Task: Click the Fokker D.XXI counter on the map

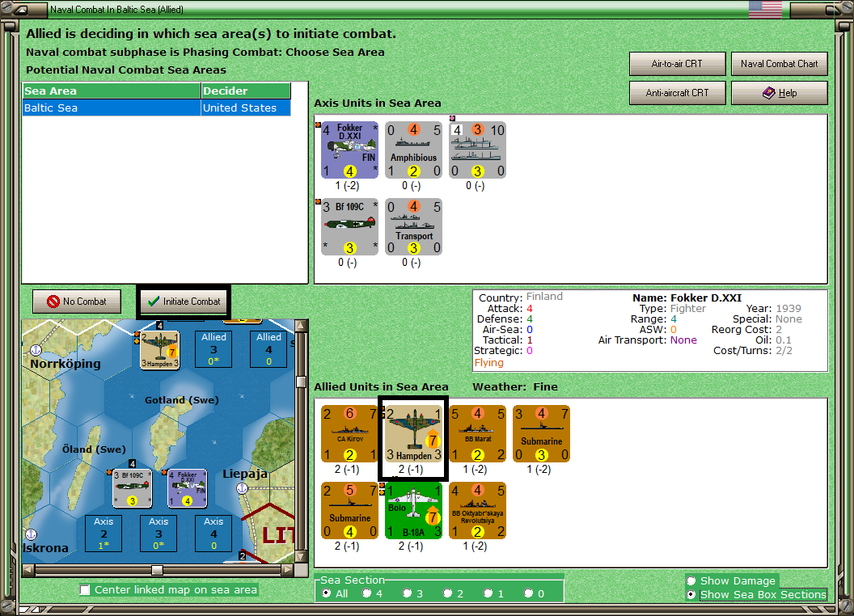Action: [x=188, y=488]
